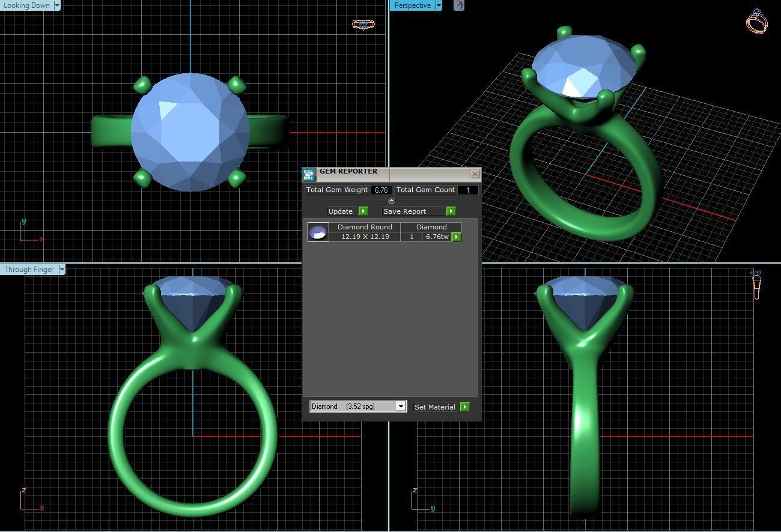The image size is (781, 532).
Task: Click the green arrow beside 6.76tw
Action: pos(457,237)
